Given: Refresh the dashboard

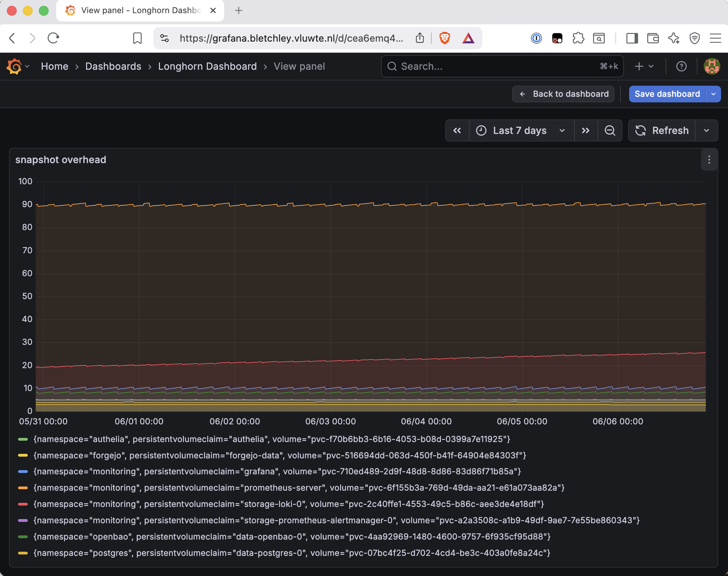Looking at the screenshot, I should [x=662, y=130].
